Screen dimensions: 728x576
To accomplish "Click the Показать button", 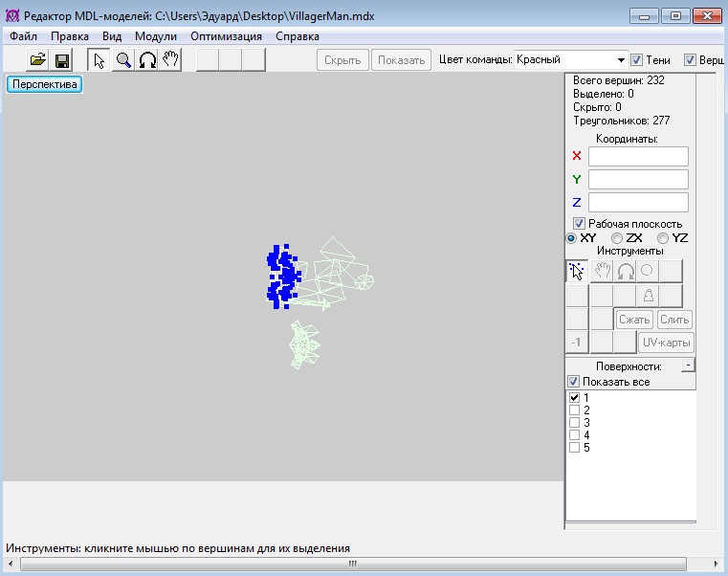I will [401, 60].
